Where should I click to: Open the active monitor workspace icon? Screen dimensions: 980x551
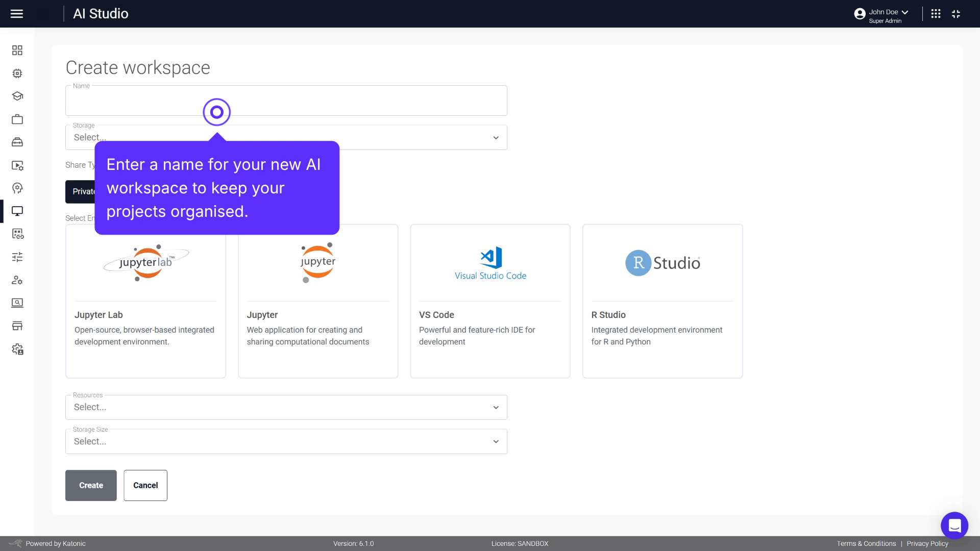click(17, 211)
